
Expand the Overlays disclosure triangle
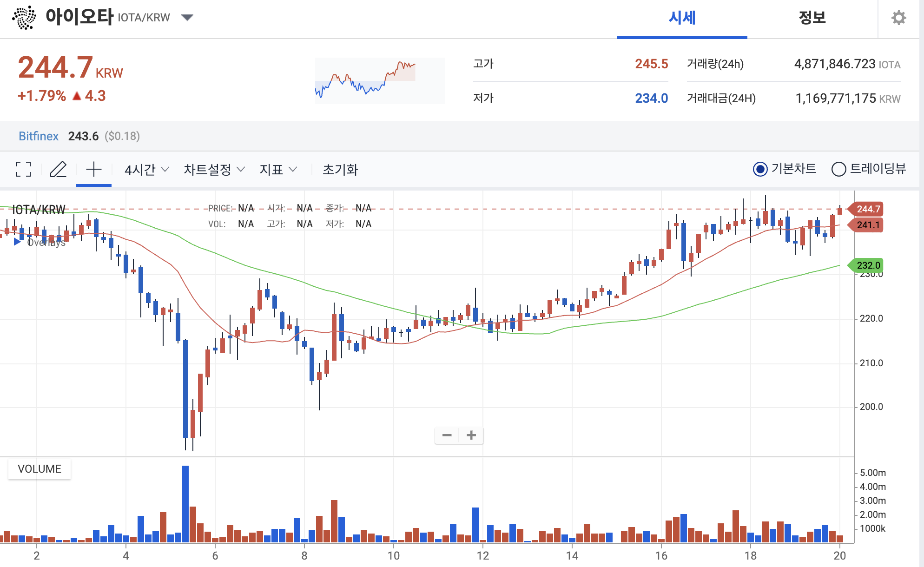point(17,242)
